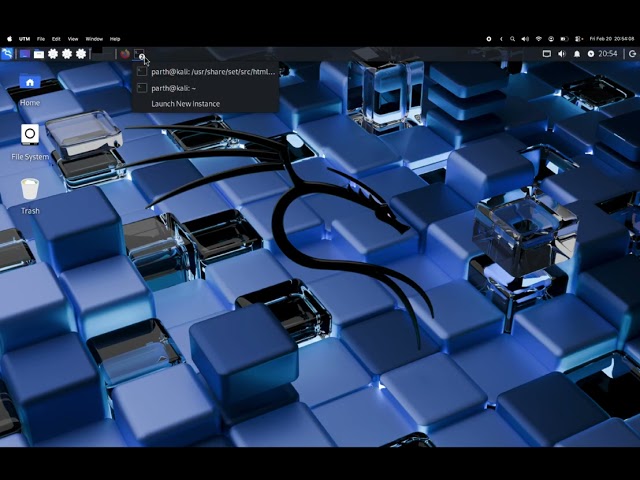Open the Trash desktop icon
Viewport: 640px width, 480px height.
[30, 196]
